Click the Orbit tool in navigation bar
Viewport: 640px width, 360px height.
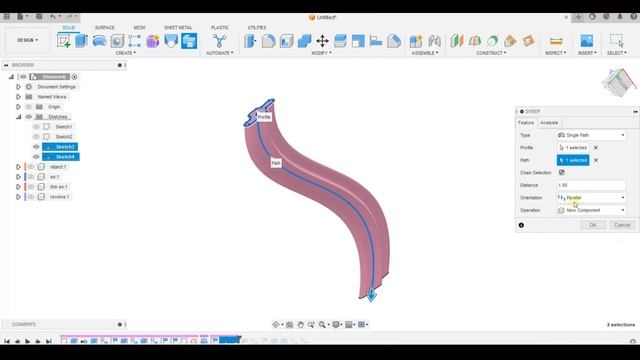point(276,324)
